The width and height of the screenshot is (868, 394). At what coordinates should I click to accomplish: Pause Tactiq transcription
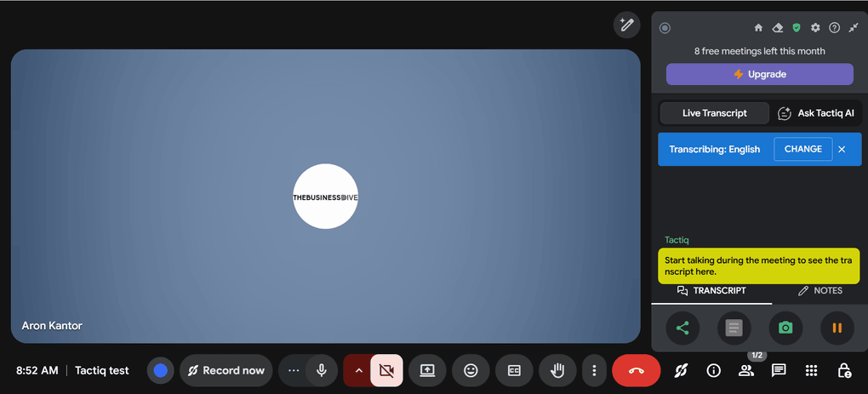tap(837, 328)
